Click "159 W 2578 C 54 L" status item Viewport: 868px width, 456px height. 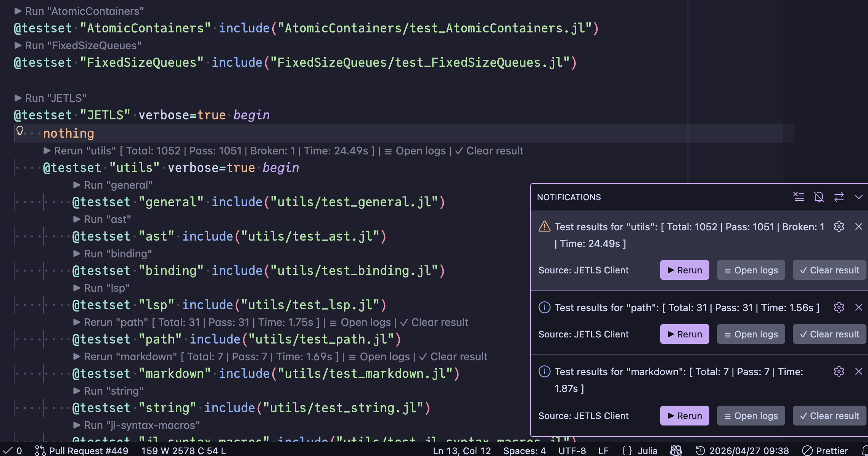point(183,451)
